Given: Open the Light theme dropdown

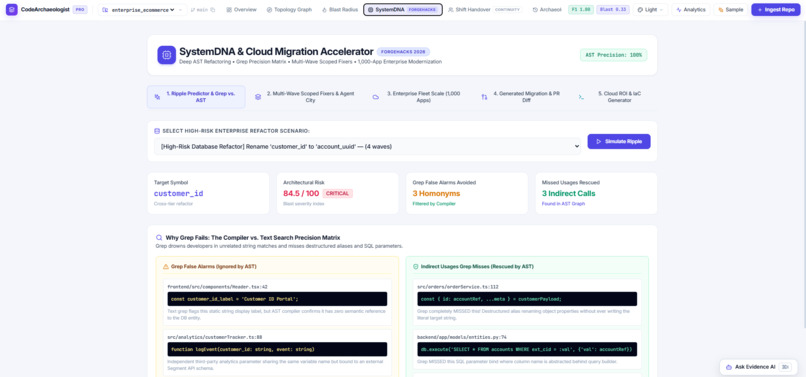Looking at the screenshot, I should (x=651, y=10).
